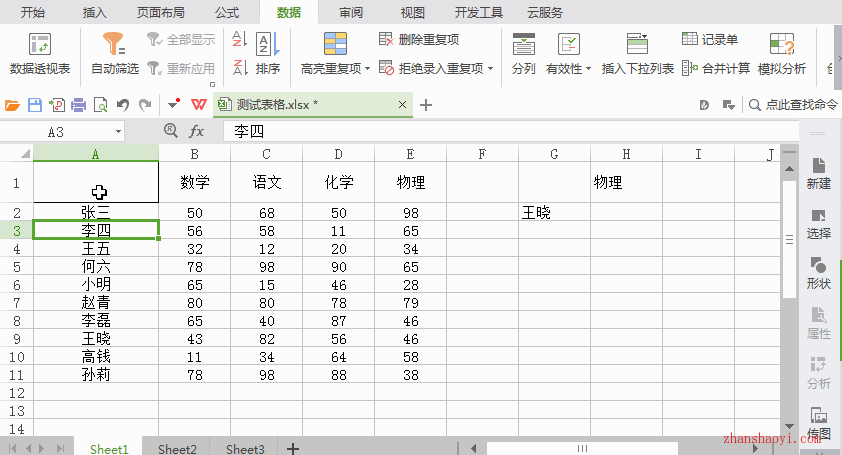Add a new worksheet with plus button
The image size is (842, 455).
pyautogui.click(x=293, y=449)
